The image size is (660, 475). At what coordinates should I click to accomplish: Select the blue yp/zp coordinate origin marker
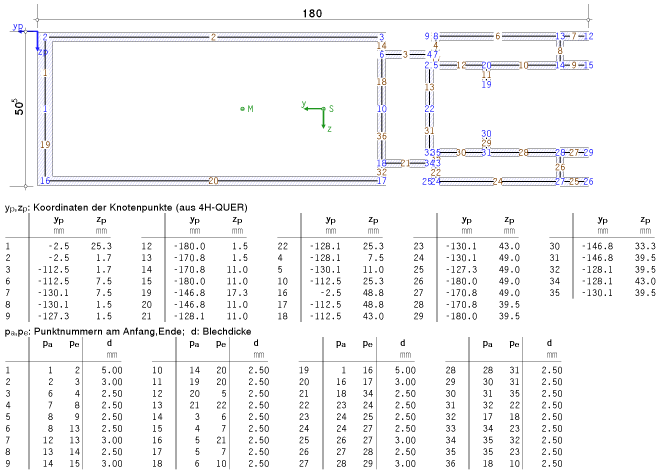point(37,32)
